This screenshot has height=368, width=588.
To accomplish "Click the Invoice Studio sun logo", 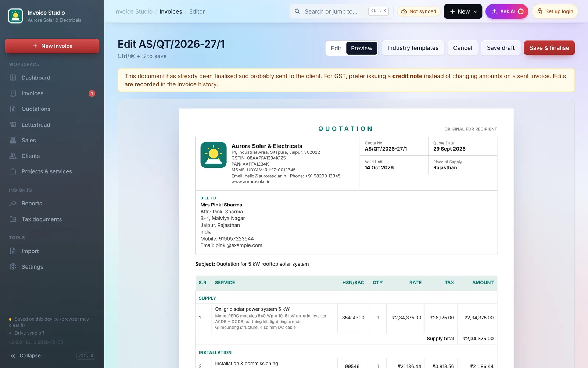I will pos(15,16).
